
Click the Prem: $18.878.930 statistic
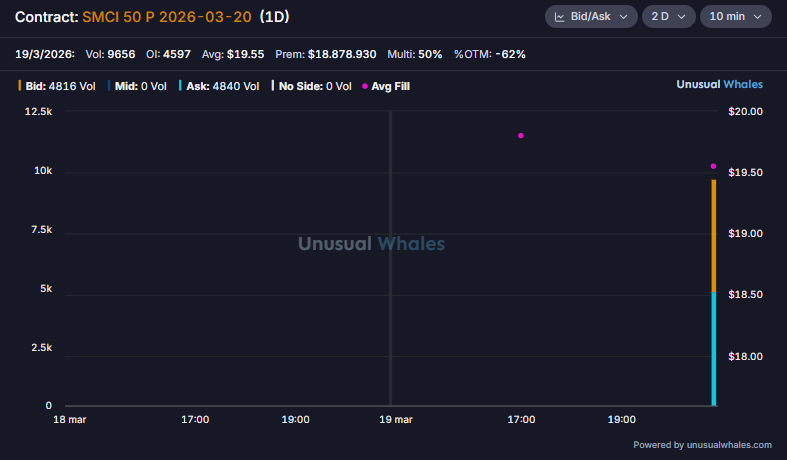click(x=326, y=54)
